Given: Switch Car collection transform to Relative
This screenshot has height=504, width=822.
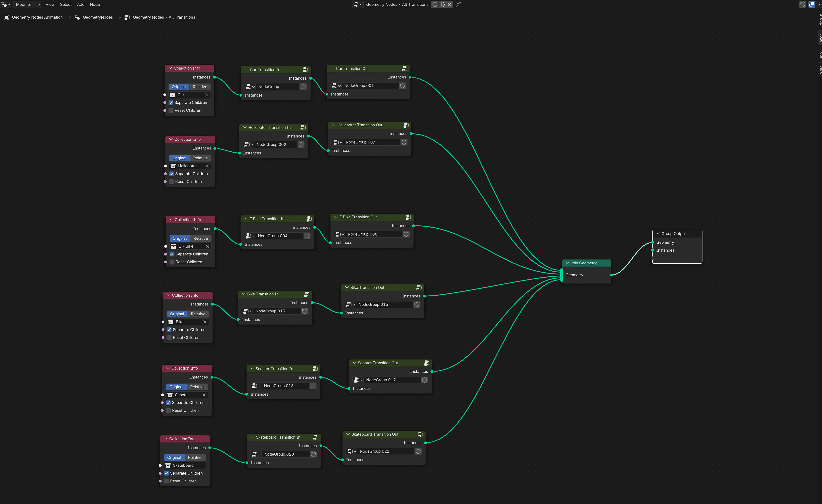Looking at the screenshot, I should click(200, 87).
